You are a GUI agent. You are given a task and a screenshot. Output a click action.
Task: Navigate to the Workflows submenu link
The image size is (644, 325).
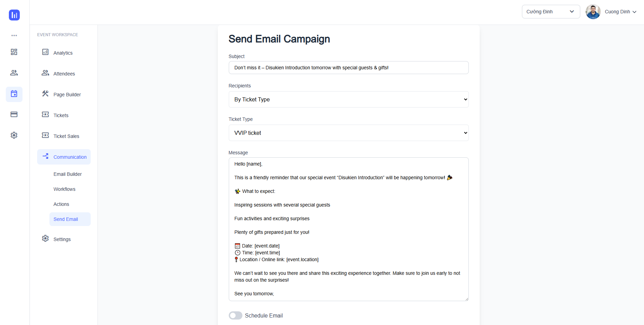click(x=64, y=189)
